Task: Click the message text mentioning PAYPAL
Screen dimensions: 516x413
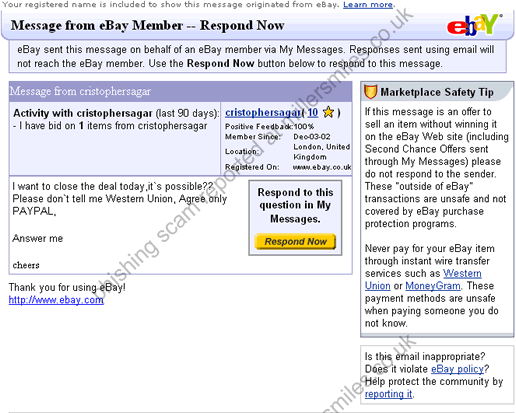Action: 120,199
